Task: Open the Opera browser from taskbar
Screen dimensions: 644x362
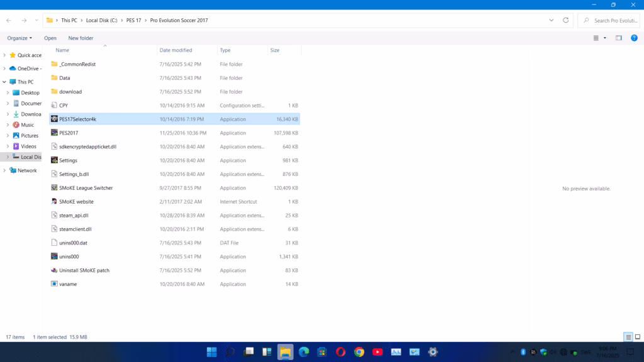Action: 341,352
